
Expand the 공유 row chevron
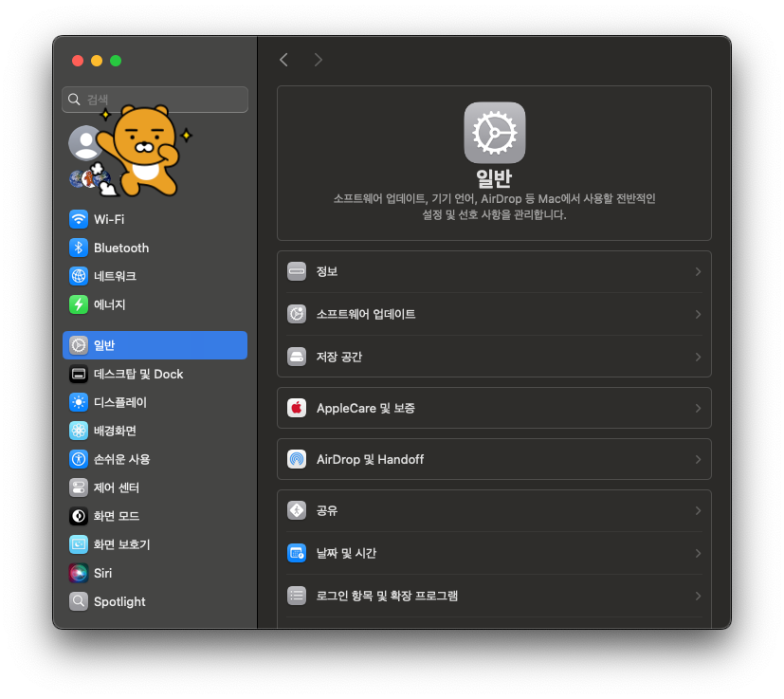698,511
